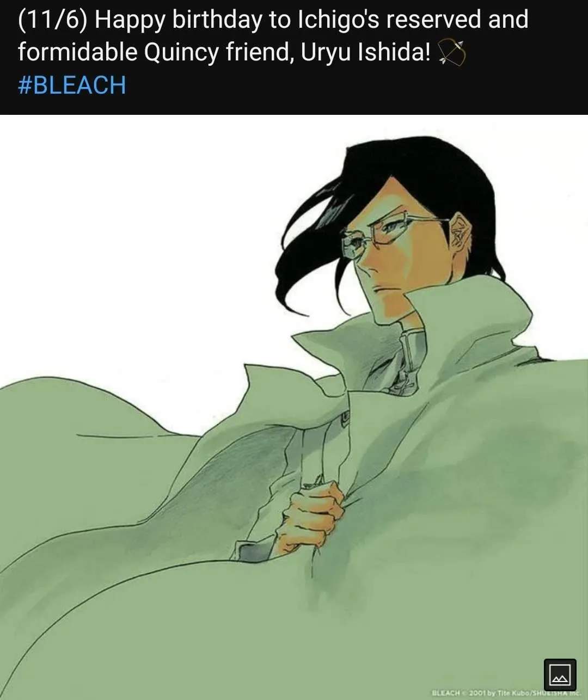Click the coat button near the collar
Image resolution: width=588 pixels, height=700 pixels.
coord(345,417)
